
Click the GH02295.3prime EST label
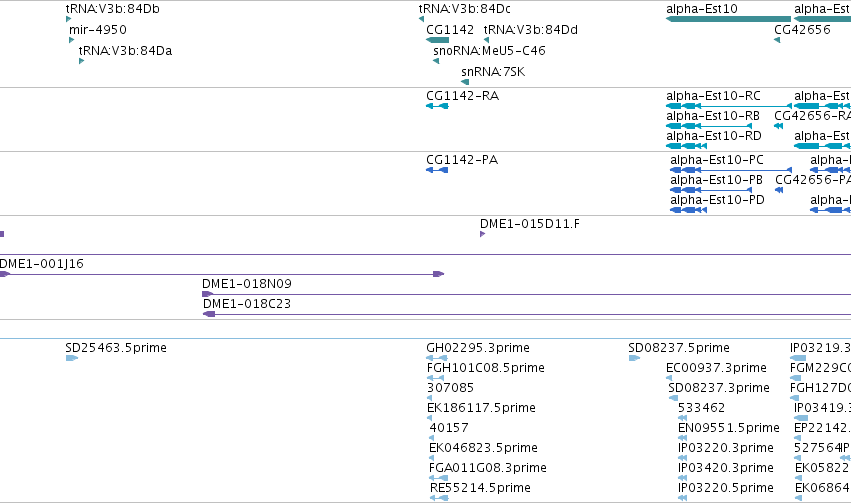(x=478, y=348)
